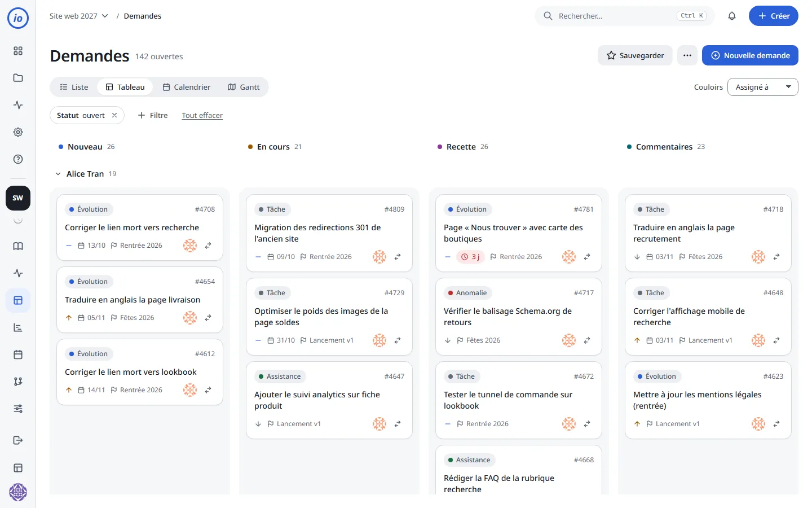Click the Nouvelle demande button
This screenshot has height=508, width=812.
750,55
